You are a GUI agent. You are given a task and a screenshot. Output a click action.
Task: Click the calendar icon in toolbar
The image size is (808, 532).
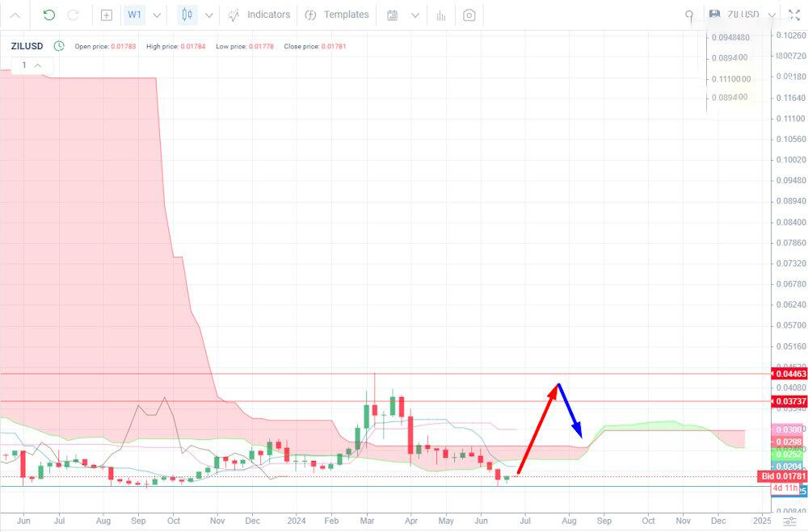coord(392,15)
